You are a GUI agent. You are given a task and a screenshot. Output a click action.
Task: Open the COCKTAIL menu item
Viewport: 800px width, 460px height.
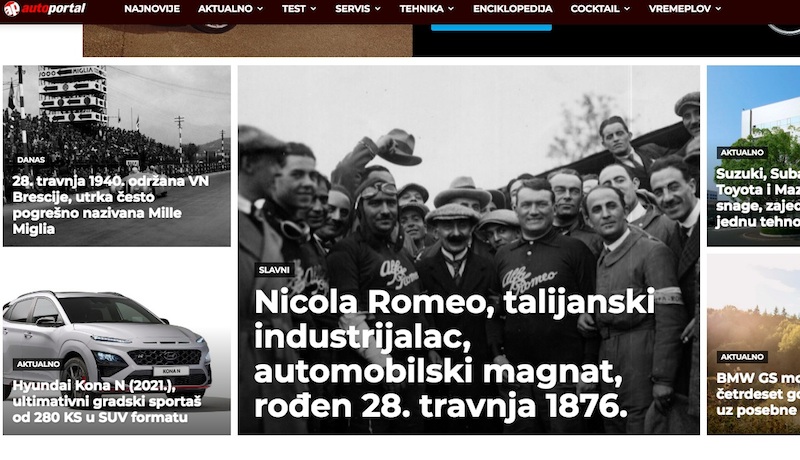pyautogui.click(x=595, y=9)
